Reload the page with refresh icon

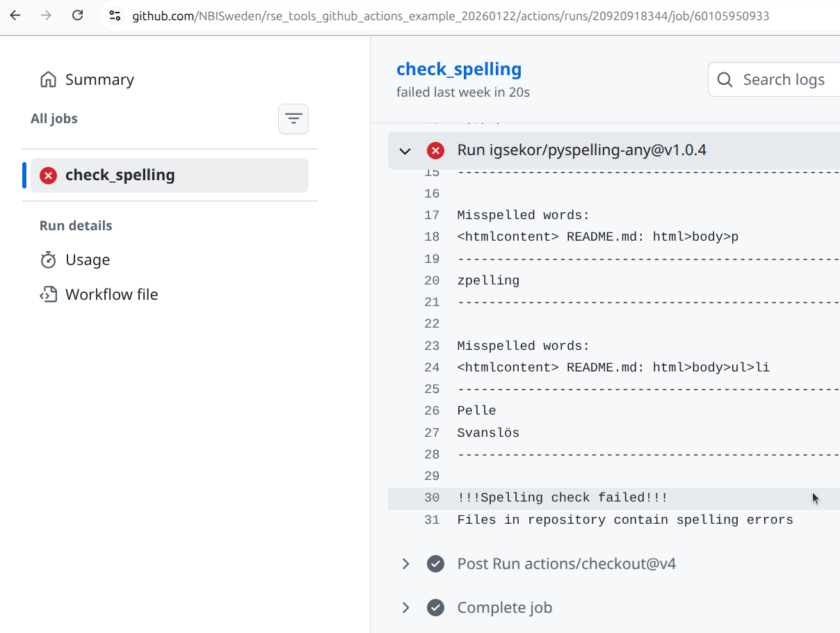point(78,15)
